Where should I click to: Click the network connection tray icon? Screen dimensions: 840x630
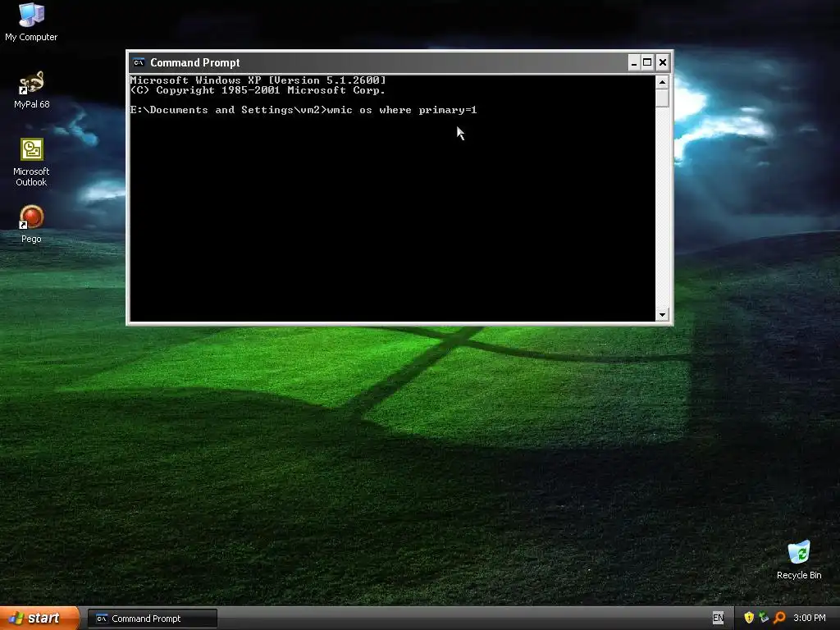click(764, 618)
